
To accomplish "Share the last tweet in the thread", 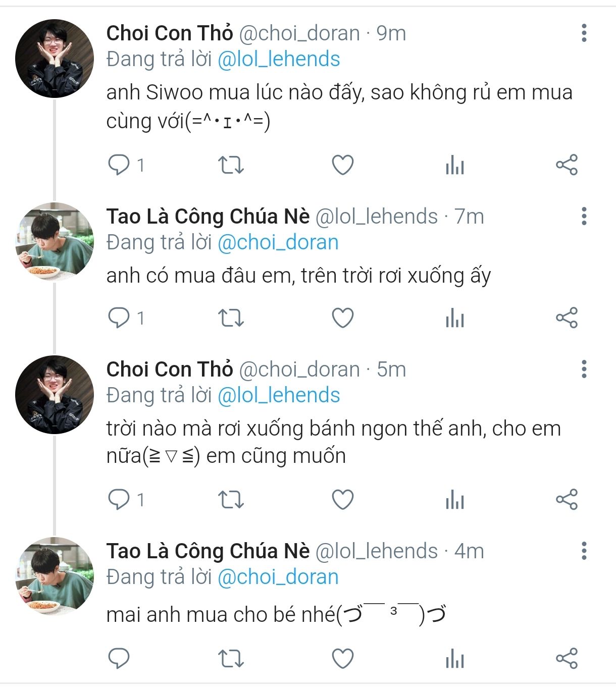I will [567, 659].
